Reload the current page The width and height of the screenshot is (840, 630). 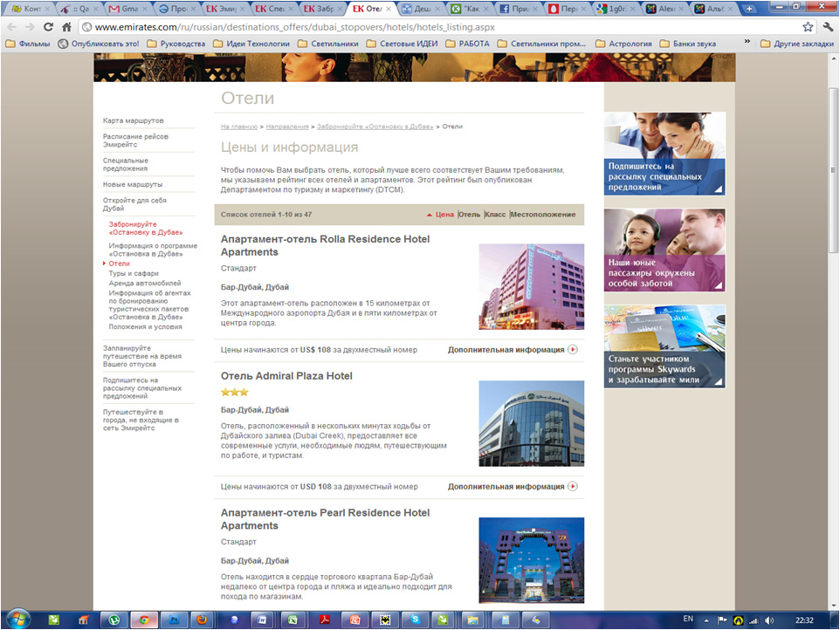tap(48, 27)
